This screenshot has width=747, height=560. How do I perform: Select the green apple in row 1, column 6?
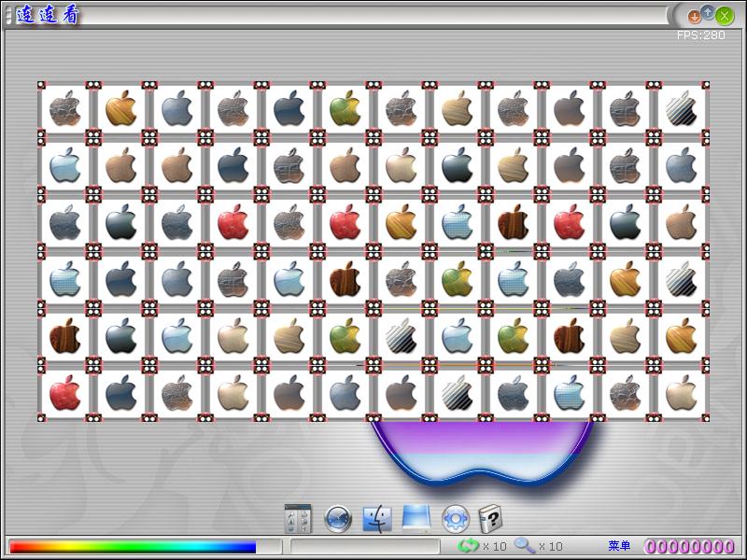345,108
